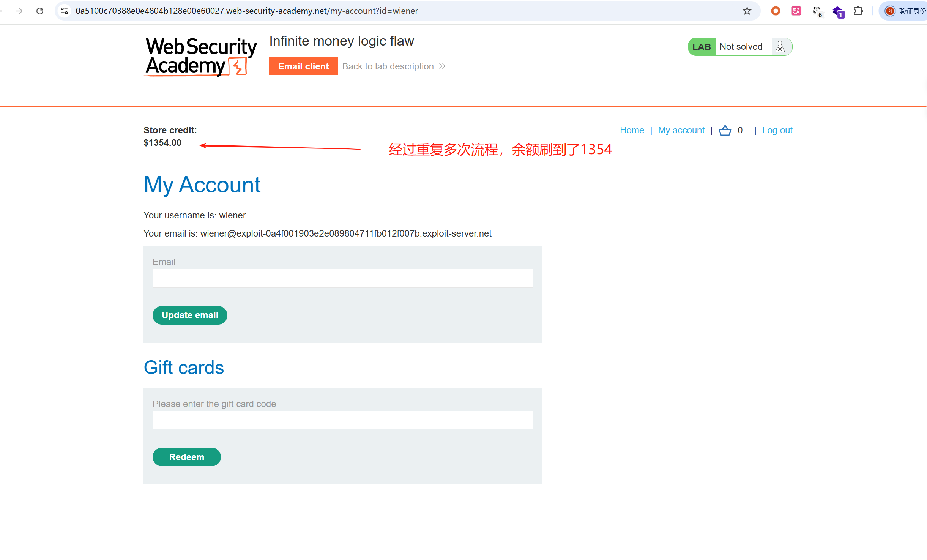Click the Web Security Academy logo
Viewport: 927px width, 560px height.
[x=201, y=57]
